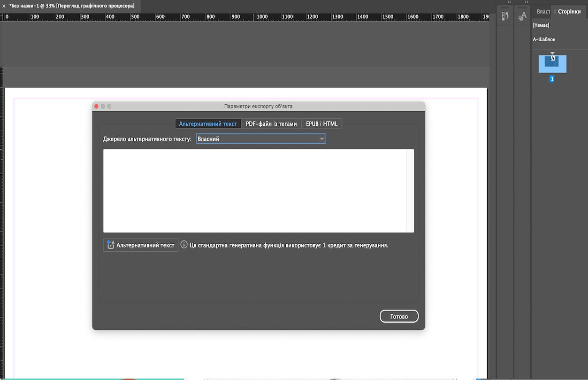588x380 pixels.
Task: Click inside the alternative text input area
Action: pos(255,191)
